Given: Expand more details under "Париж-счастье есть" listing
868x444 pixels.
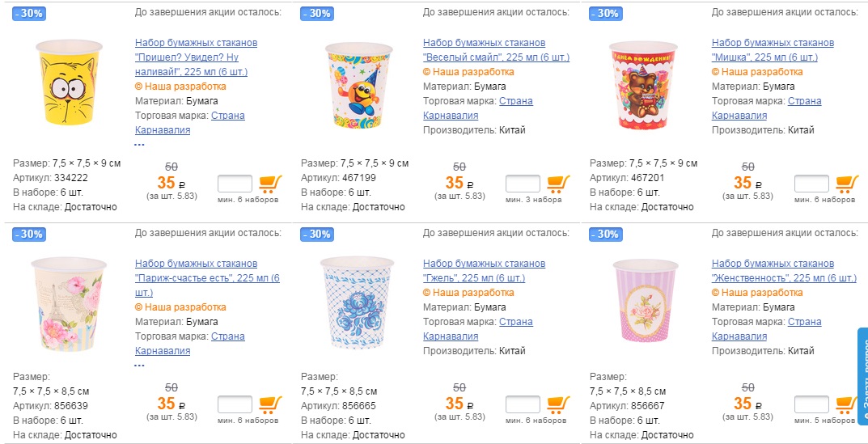Looking at the screenshot, I should [x=139, y=366].
